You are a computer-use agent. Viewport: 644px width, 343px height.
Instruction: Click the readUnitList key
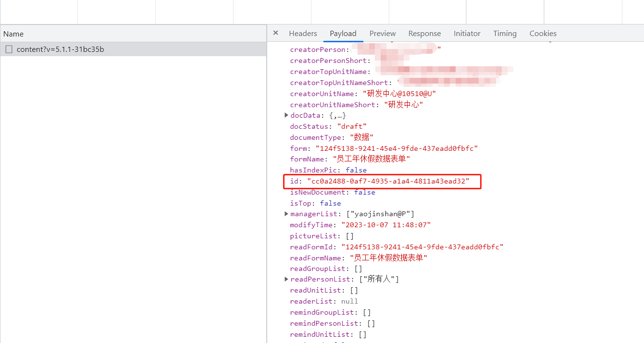click(x=316, y=290)
